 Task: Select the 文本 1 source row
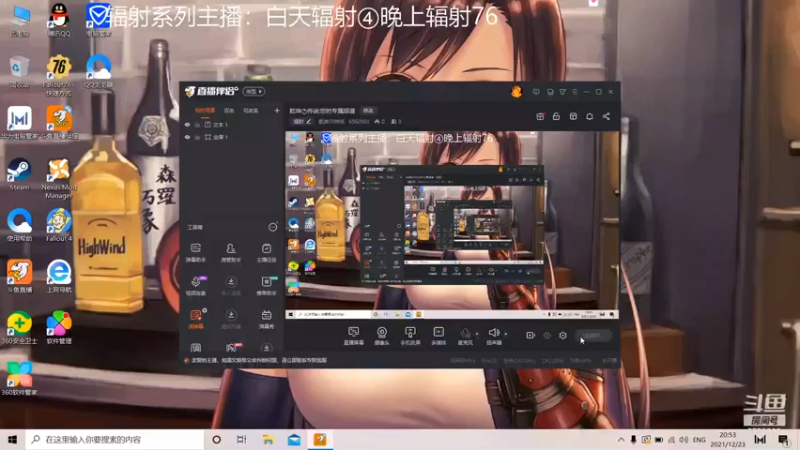(x=232, y=124)
